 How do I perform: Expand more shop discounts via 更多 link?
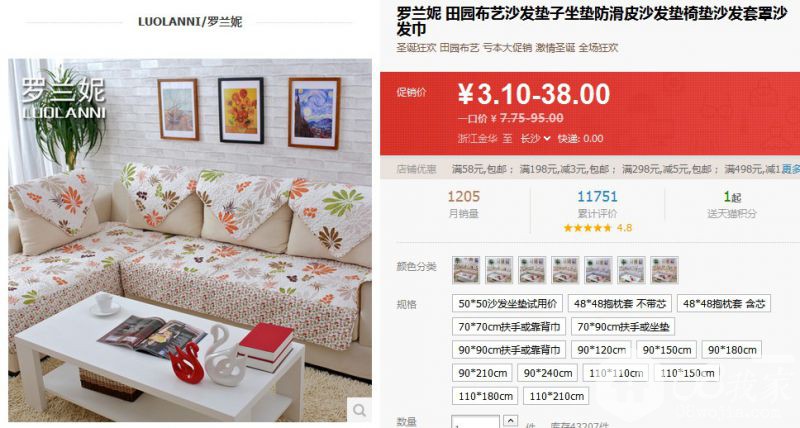pyautogui.click(x=791, y=169)
